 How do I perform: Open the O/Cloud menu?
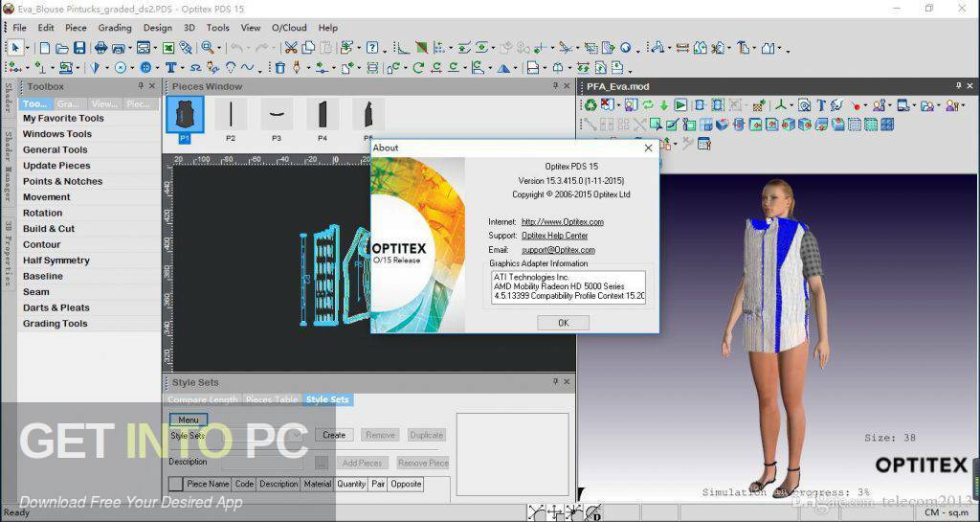point(289,28)
